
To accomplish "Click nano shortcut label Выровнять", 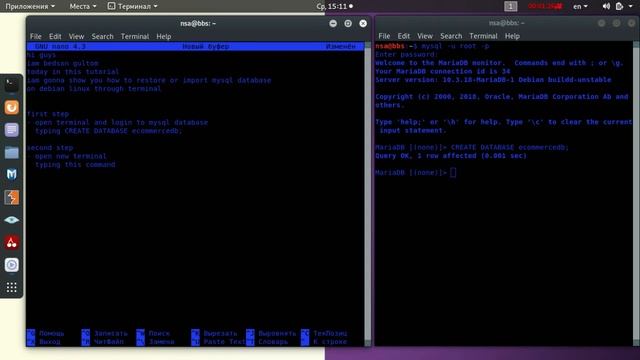I will (x=277, y=333).
